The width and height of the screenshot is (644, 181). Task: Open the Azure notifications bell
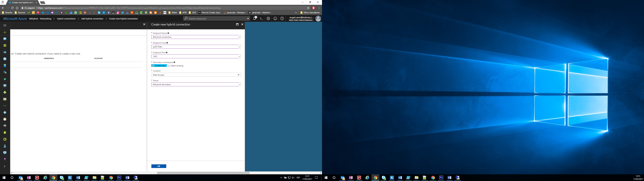pyautogui.click(x=255, y=18)
